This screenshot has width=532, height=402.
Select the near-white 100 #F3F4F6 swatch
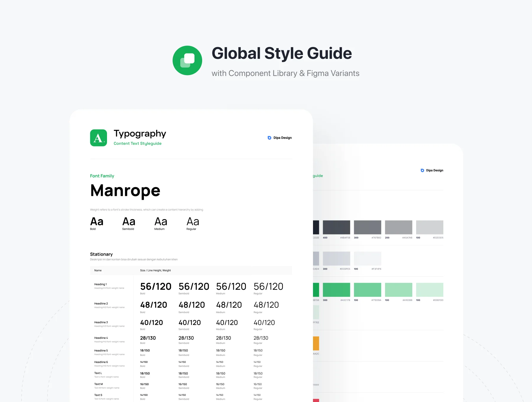tap(367, 259)
